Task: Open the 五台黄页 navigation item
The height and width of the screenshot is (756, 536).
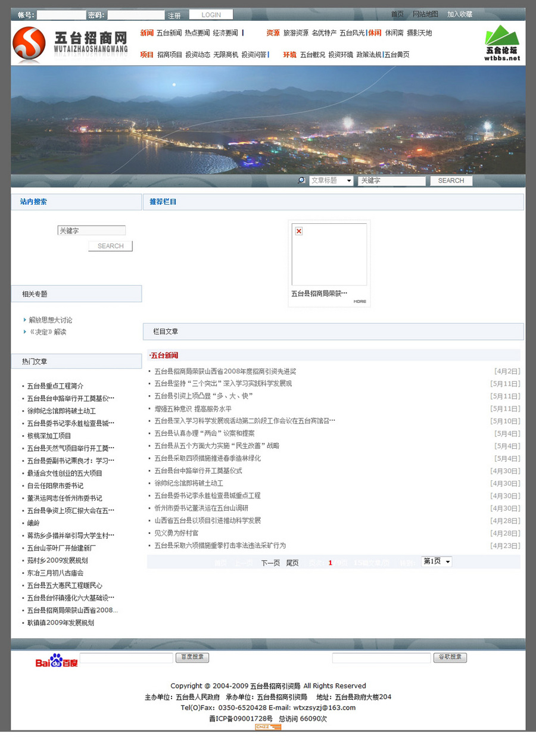Action: (397, 55)
